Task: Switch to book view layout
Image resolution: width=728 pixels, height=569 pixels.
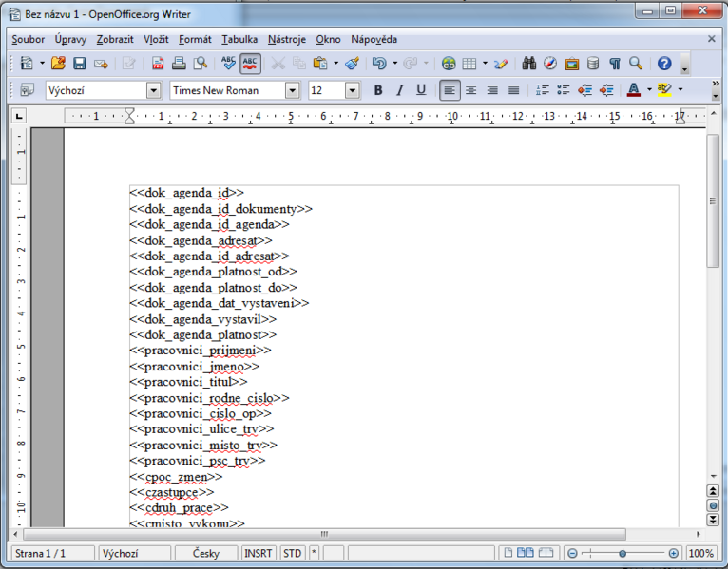Action: 546,553
